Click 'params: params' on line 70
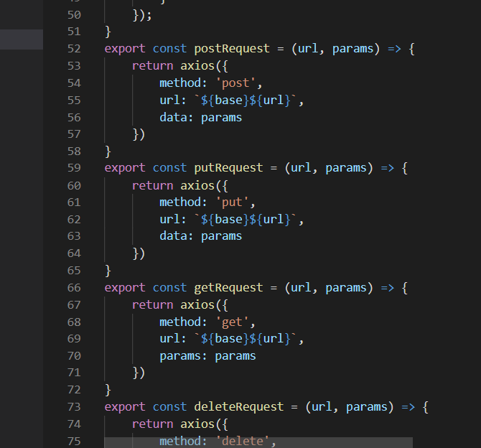Viewport: 481px width, 448px height. 207,356
